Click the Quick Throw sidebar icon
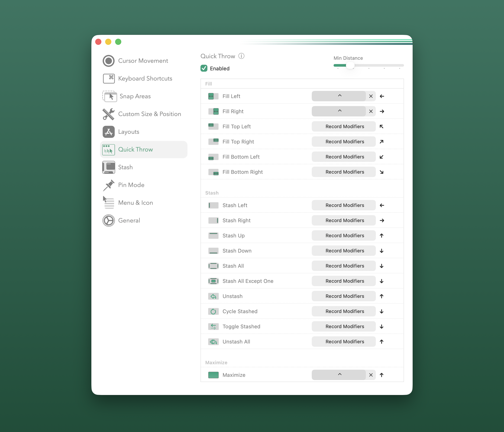Screen dimensions: 504x432 (x=108, y=150)
